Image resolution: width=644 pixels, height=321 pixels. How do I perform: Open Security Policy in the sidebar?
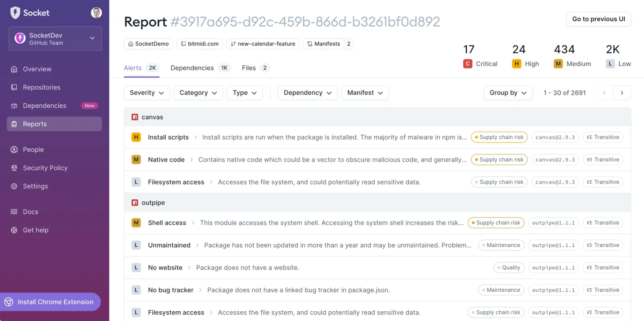click(x=54, y=168)
